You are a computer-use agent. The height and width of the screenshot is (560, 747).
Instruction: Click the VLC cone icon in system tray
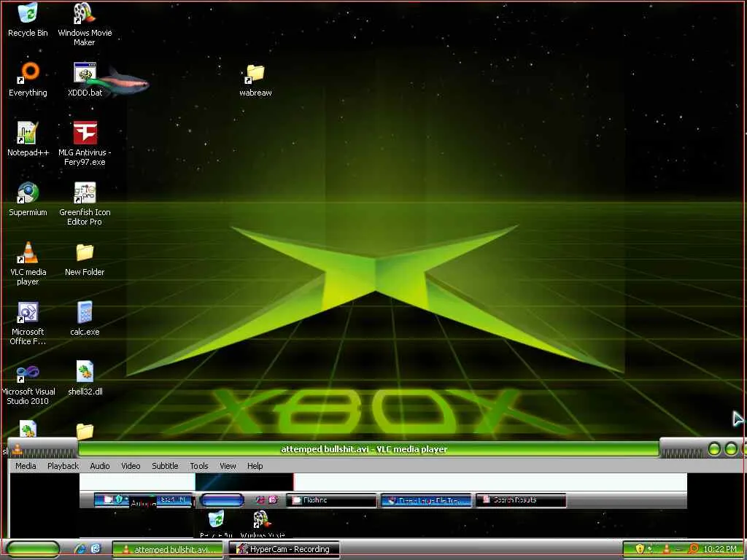pos(667,549)
